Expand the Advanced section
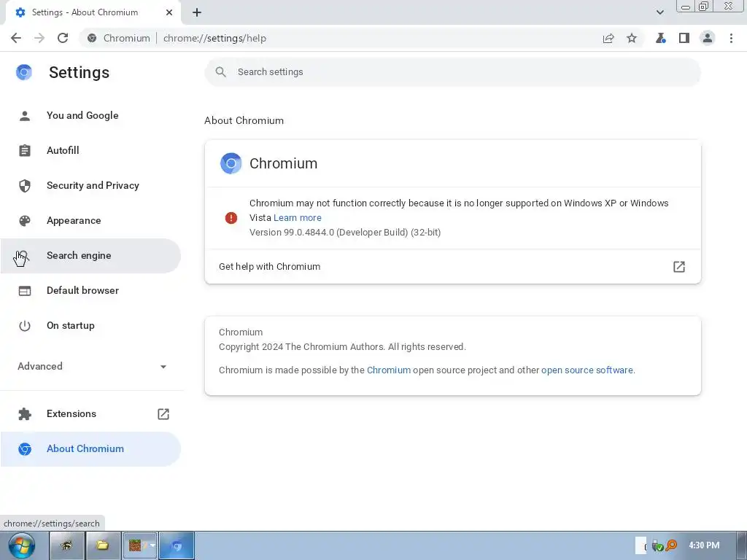Image resolution: width=747 pixels, height=560 pixels. [92, 366]
